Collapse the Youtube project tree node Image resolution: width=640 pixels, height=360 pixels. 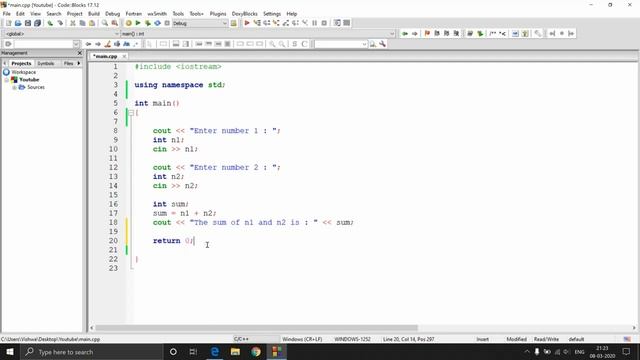(x=7, y=80)
